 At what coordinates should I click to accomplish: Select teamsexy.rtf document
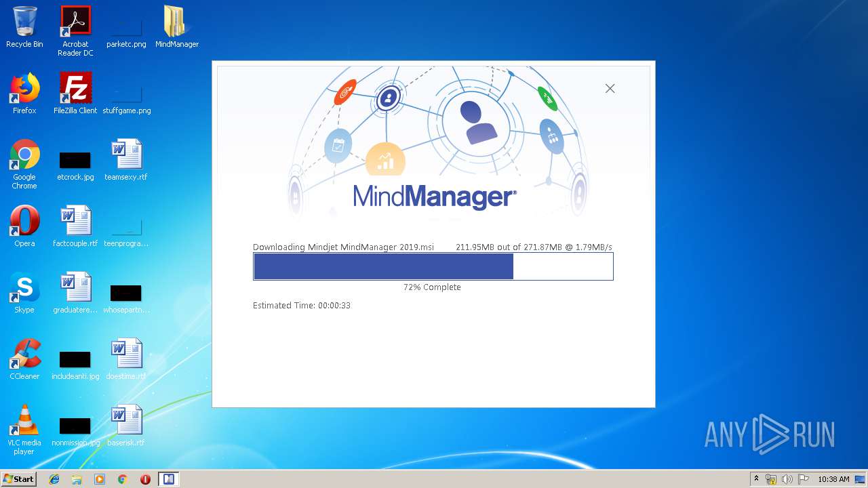(x=126, y=160)
